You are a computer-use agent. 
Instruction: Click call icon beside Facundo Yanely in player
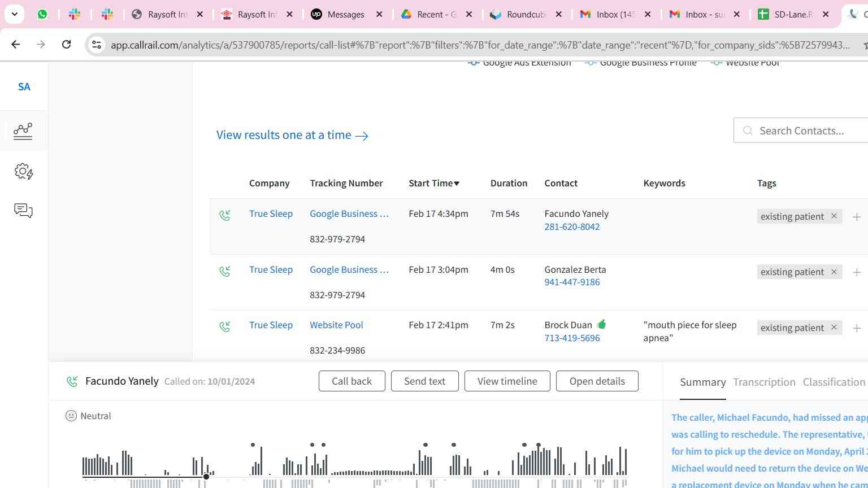click(x=72, y=382)
